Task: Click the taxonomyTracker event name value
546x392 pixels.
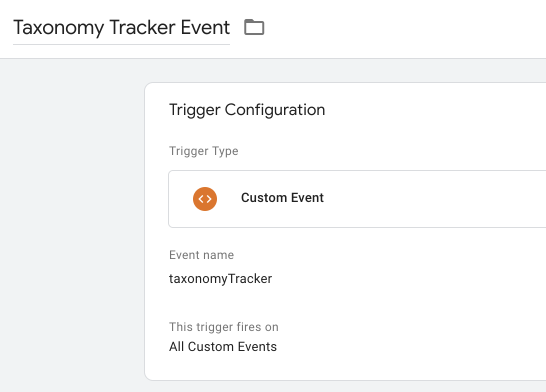Action: click(x=220, y=278)
